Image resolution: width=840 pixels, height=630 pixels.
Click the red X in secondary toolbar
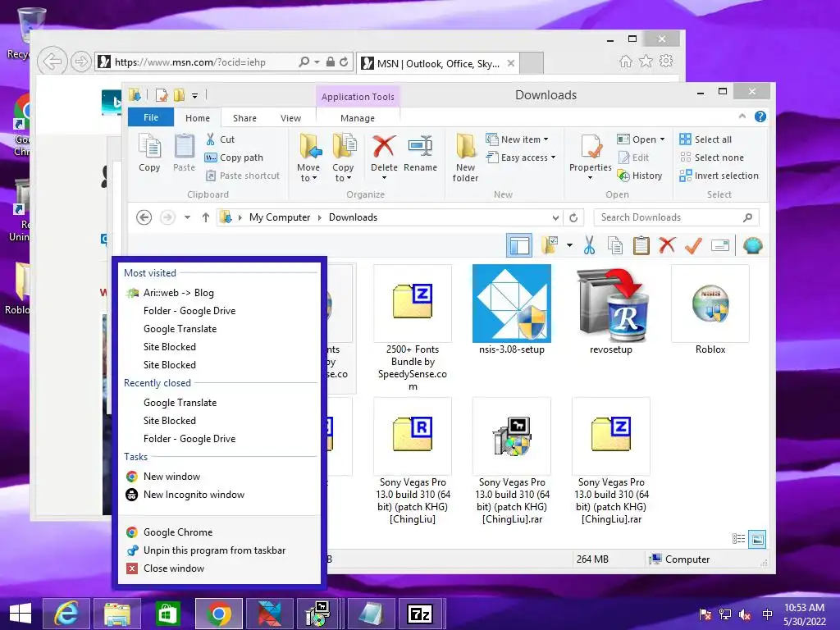point(667,246)
